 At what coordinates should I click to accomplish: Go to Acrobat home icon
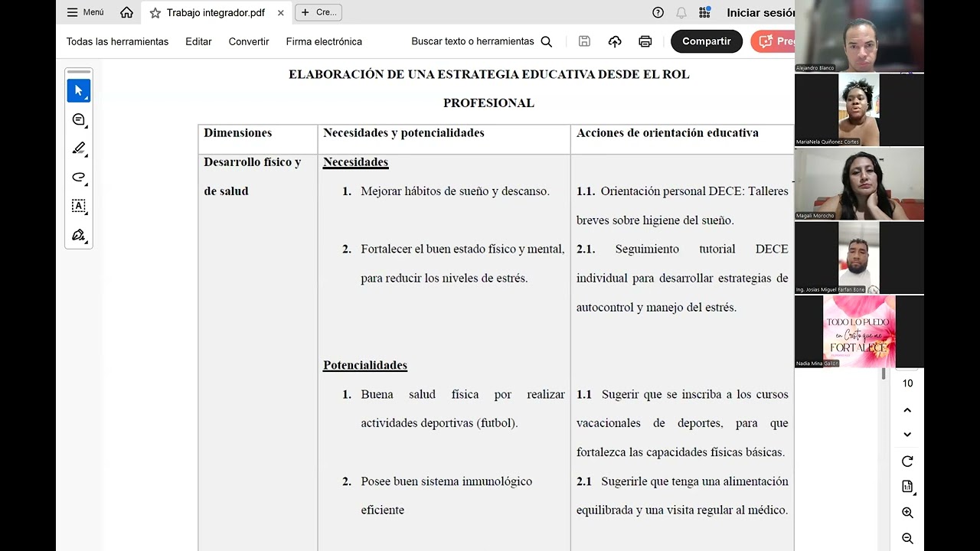(126, 12)
